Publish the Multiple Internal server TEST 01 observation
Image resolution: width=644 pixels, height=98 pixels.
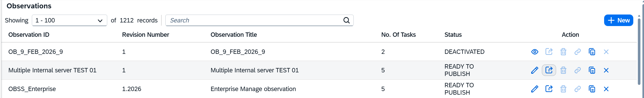coord(549,70)
